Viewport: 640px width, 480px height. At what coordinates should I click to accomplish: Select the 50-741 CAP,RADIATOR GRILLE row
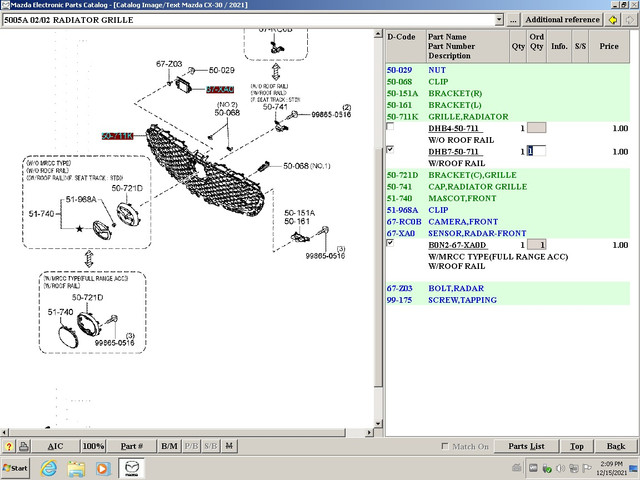coord(507,187)
